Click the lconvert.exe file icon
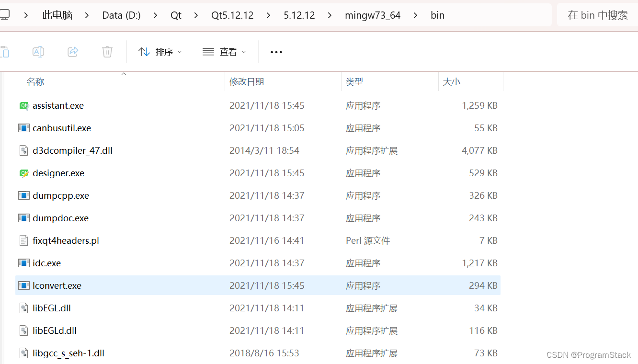This screenshot has width=638, height=364. [24, 285]
